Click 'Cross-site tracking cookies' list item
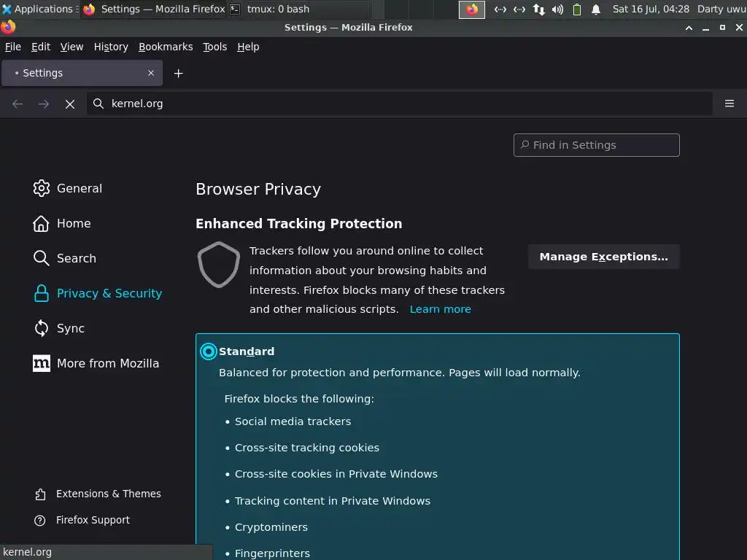This screenshot has width=747, height=560. (x=307, y=448)
